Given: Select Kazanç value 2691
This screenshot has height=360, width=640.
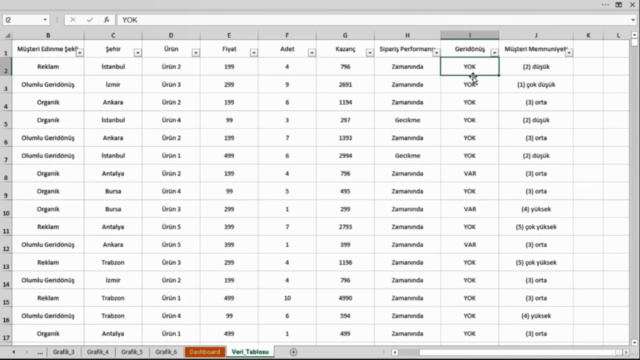Looking at the screenshot, I should point(345,84).
